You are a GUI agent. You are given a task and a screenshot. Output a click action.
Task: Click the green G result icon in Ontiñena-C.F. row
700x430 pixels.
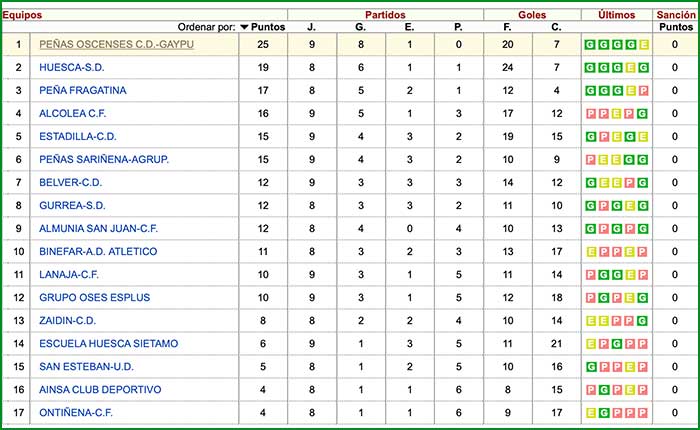[603, 412]
